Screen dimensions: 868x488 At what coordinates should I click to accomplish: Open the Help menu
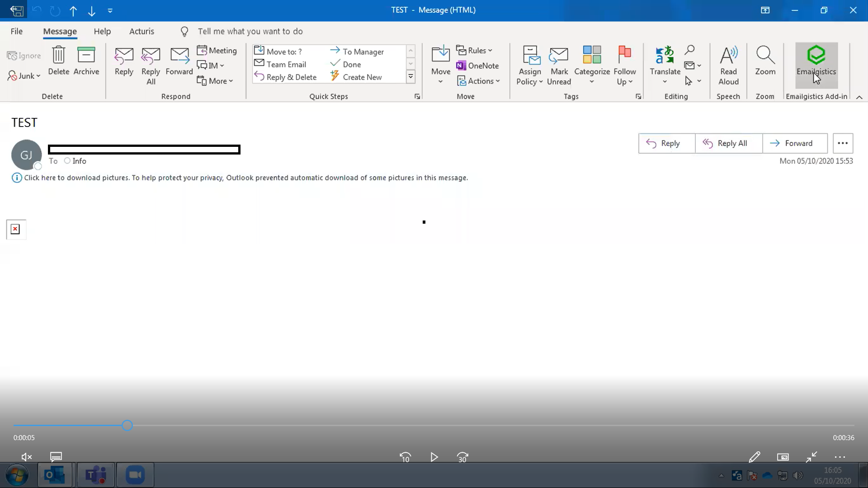[102, 31]
